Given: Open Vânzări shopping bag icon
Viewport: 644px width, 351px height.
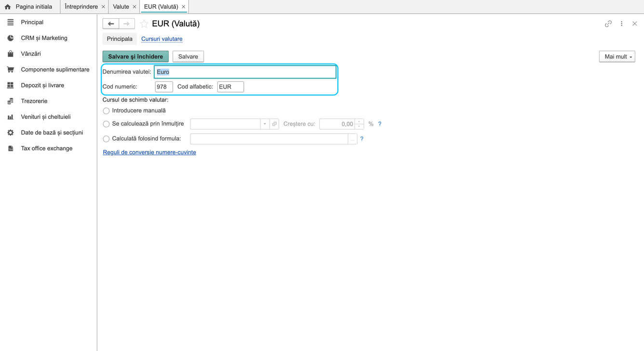Looking at the screenshot, I should tap(10, 54).
